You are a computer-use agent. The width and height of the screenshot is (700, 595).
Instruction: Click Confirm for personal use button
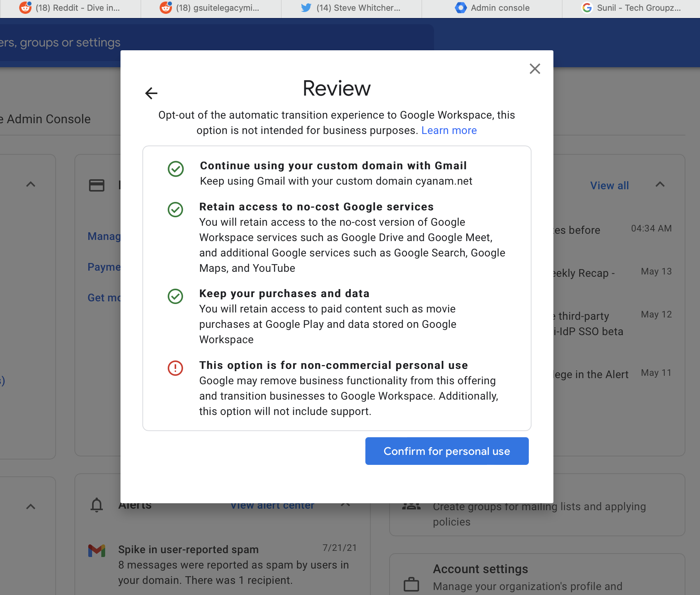tap(447, 451)
